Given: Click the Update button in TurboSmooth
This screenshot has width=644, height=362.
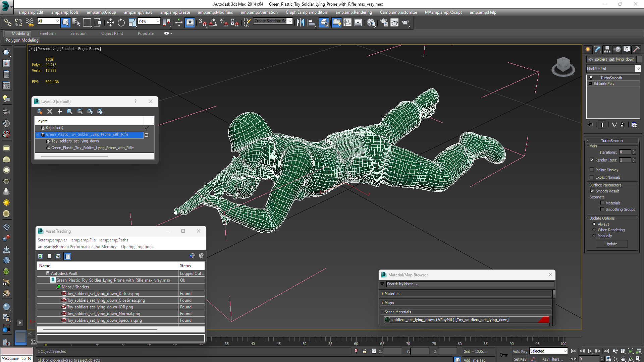Looking at the screenshot, I should click(611, 244).
